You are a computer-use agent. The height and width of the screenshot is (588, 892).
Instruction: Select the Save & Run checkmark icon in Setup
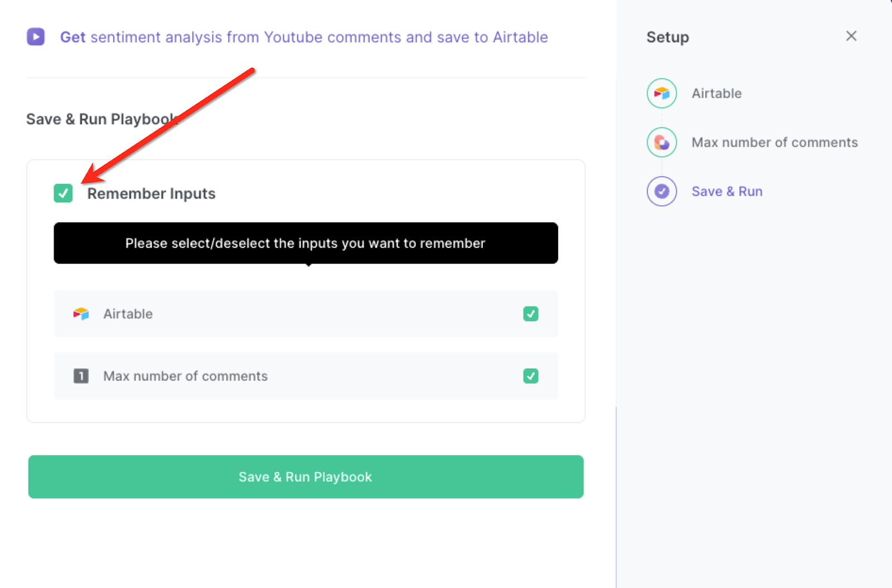(x=661, y=191)
